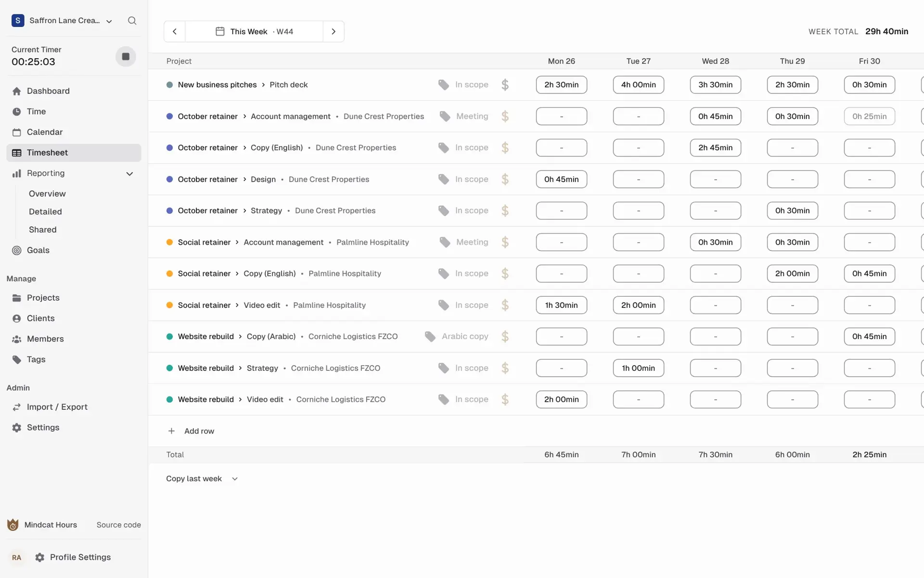Click tag icon on Website rebuild Strategy row
924x578 pixels.
[443, 368]
